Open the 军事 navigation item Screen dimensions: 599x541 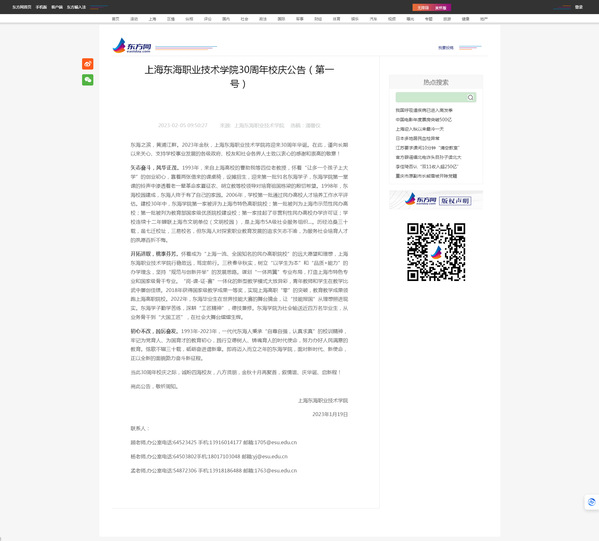point(300,19)
